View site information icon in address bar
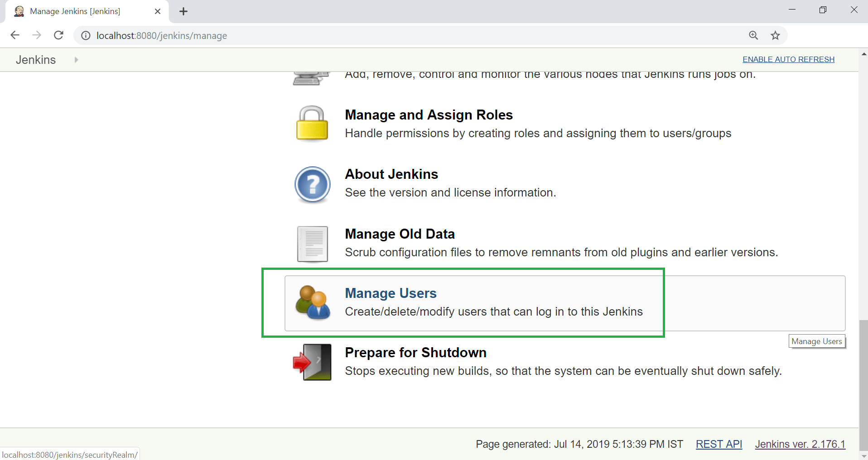The image size is (868, 460). coord(86,35)
